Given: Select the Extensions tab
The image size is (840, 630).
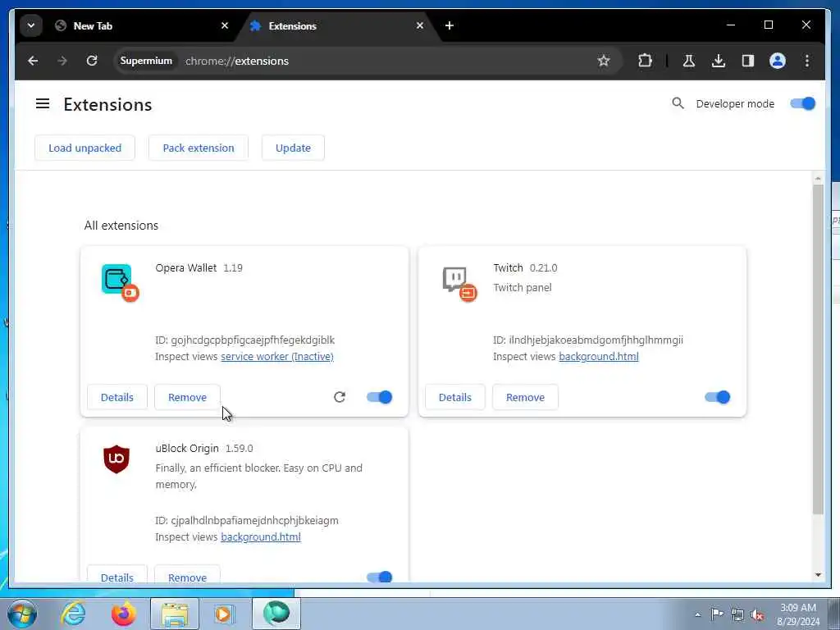Looking at the screenshot, I should click(x=339, y=25).
